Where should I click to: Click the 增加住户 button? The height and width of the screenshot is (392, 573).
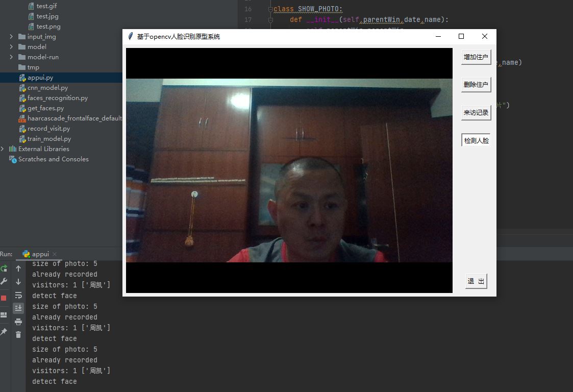pyautogui.click(x=476, y=57)
